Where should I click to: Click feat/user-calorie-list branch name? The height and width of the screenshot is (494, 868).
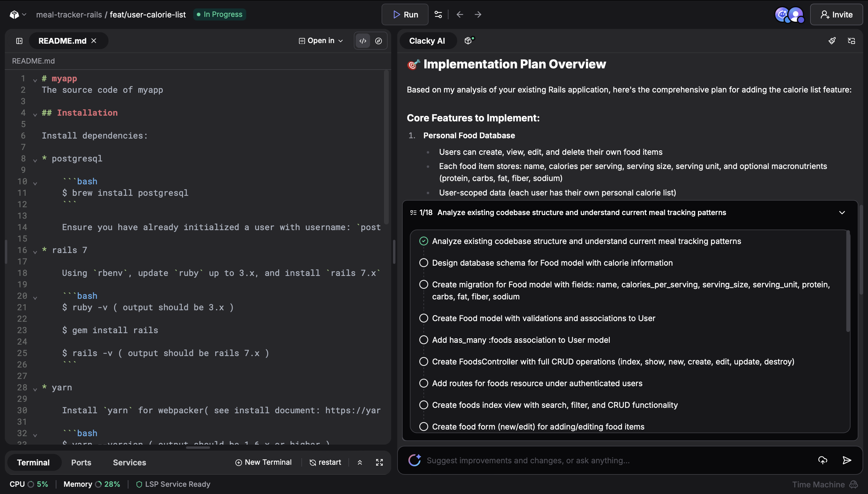click(x=148, y=14)
